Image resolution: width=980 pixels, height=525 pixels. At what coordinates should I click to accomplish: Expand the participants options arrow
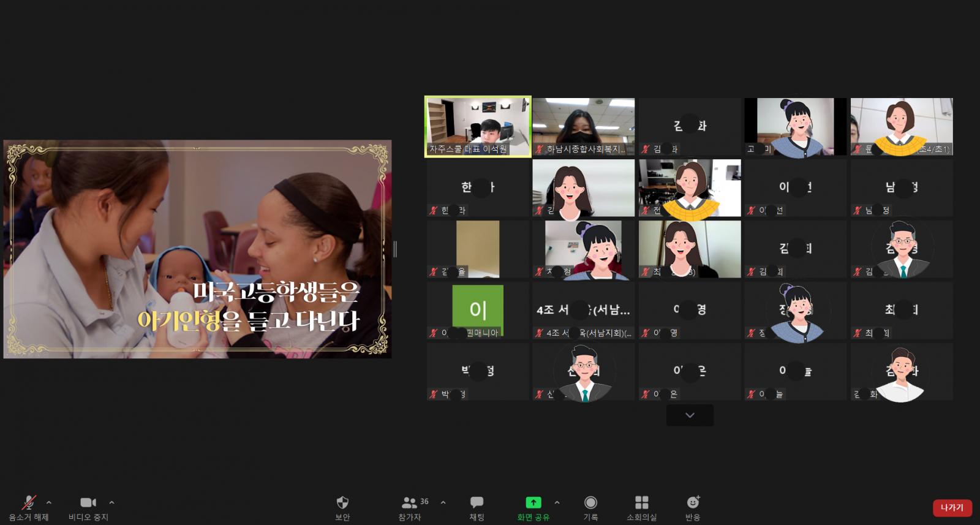click(x=443, y=502)
